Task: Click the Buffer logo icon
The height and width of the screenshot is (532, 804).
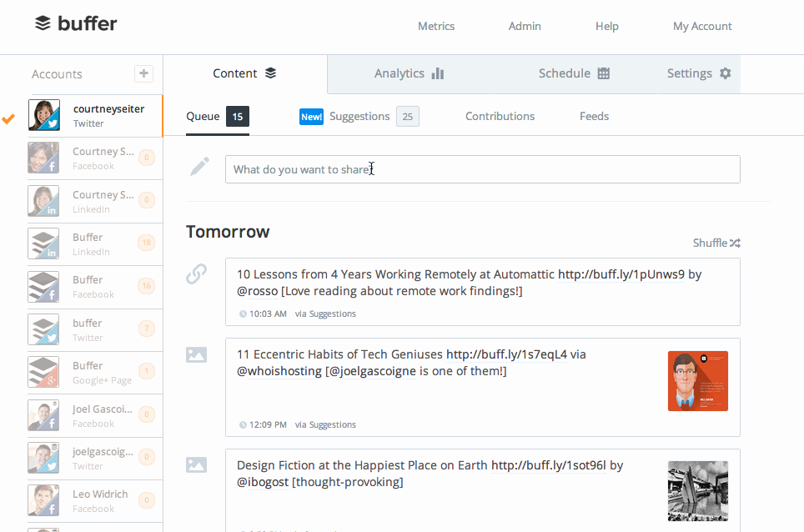Action: pyautogui.click(x=43, y=24)
